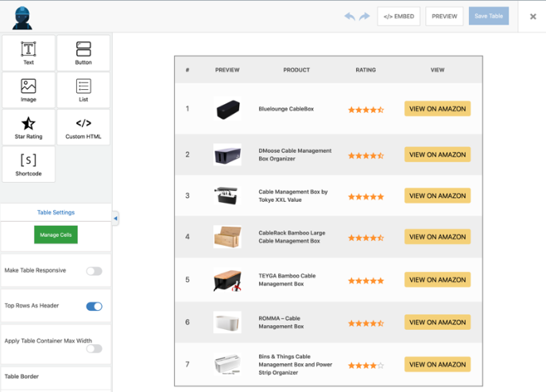The height and width of the screenshot is (392, 546).
Task: Add a Shortcode element
Action: tap(29, 164)
